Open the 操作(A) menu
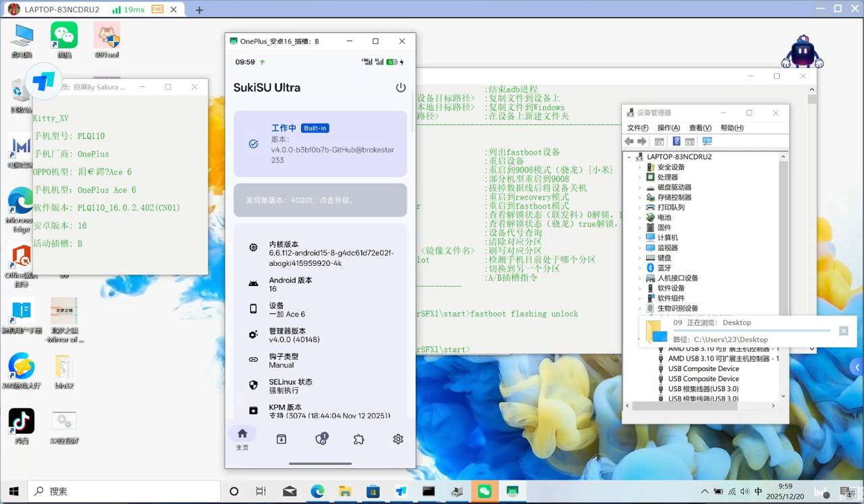 668,128
